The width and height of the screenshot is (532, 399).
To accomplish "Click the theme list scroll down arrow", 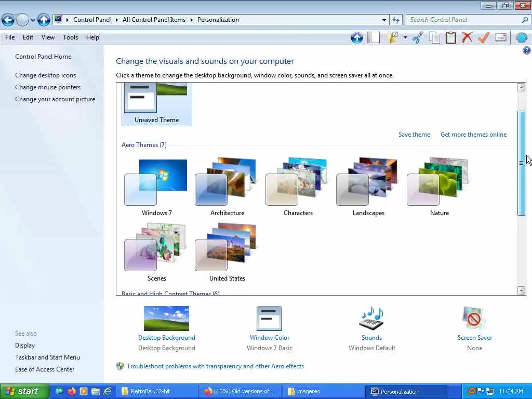I will point(522,290).
